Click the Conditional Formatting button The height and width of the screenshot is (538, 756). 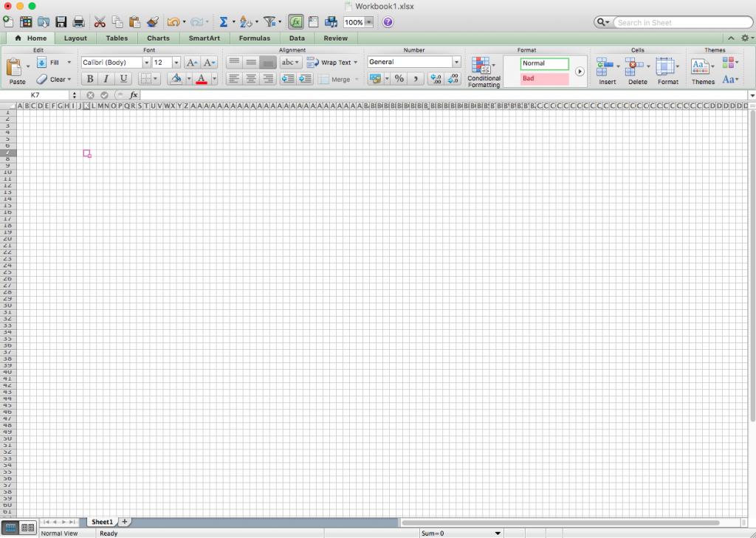pos(484,72)
